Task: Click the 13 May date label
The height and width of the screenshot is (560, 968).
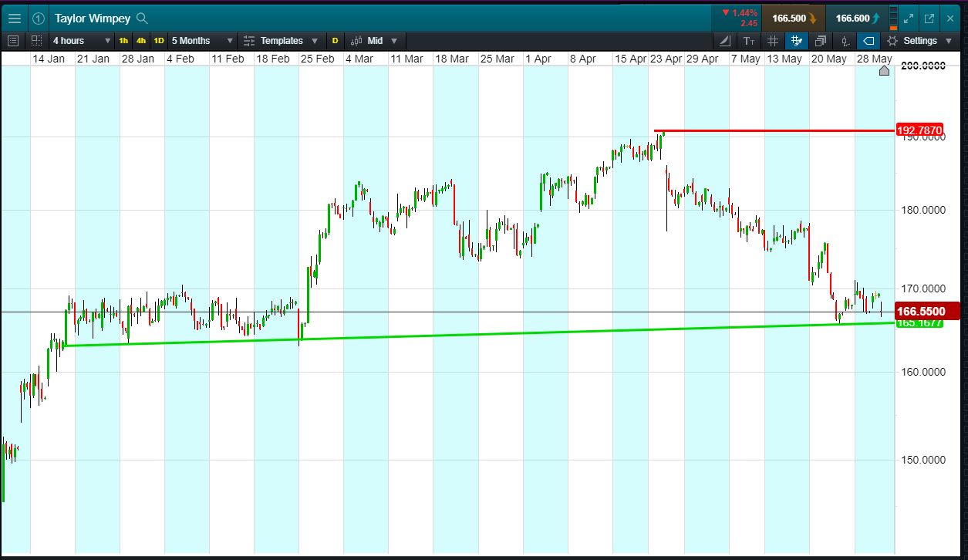Action: pyautogui.click(x=785, y=59)
